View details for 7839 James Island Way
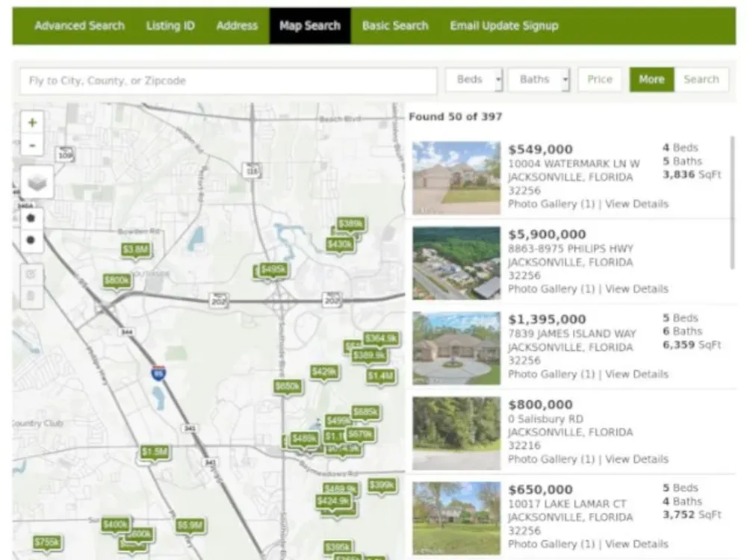Viewport: 747px width, 560px height. click(637, 374)
